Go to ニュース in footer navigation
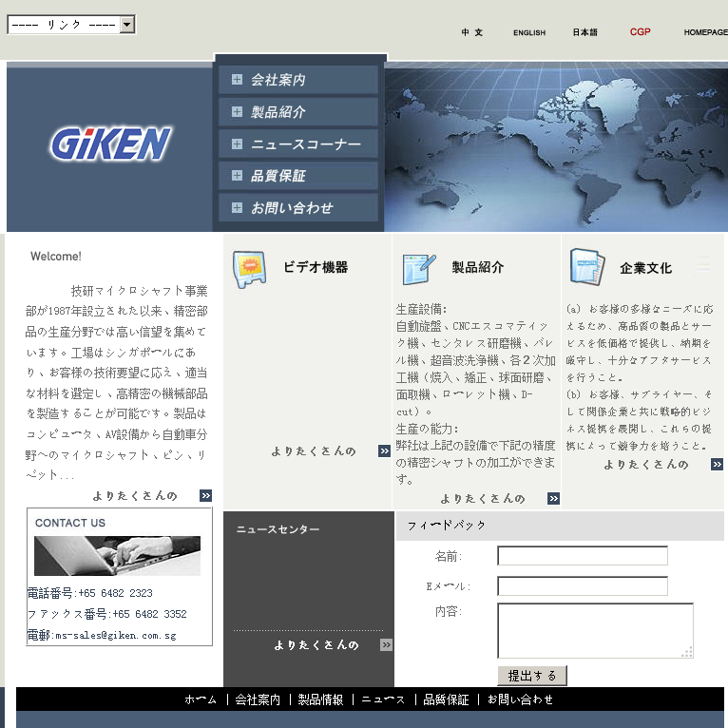This screenshot has width=728, height=728. tap(383, 699)
